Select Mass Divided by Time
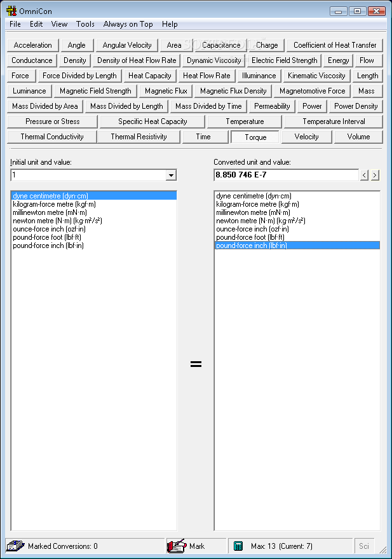 pos(208,107)
